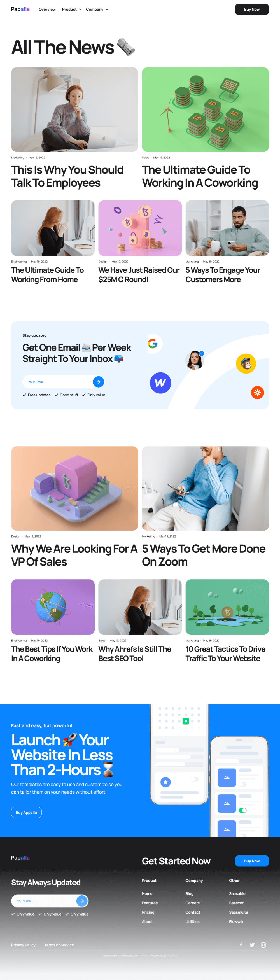Expand the Company dropdown in navbar
The width and height of the screenshot is (280, 980).
[97, 9]
